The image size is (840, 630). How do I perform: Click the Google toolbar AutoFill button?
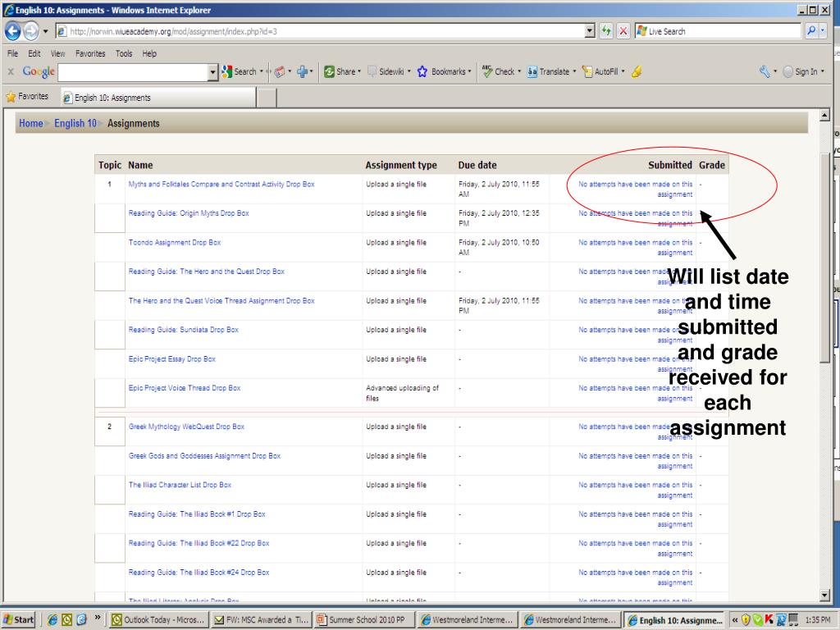coord(603,72)
